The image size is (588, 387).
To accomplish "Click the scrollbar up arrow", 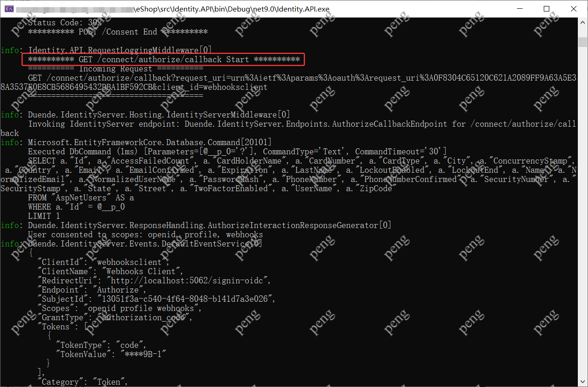I will 583,22.
